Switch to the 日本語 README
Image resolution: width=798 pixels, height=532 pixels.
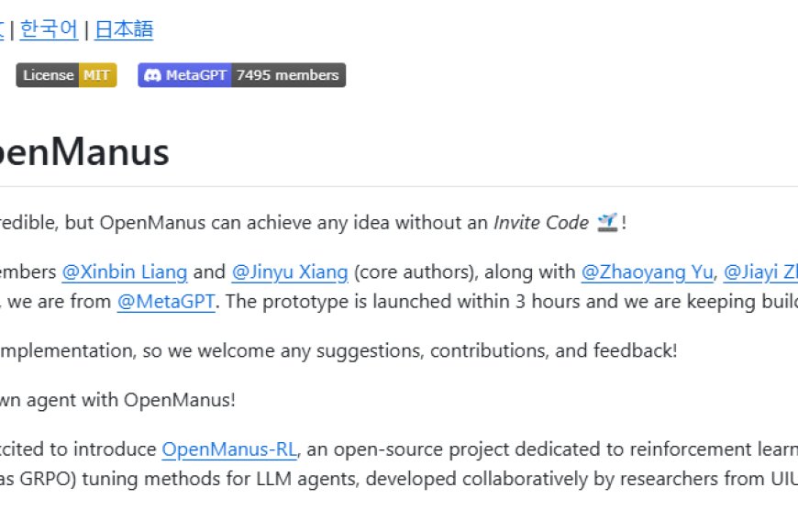coord(124,29)
